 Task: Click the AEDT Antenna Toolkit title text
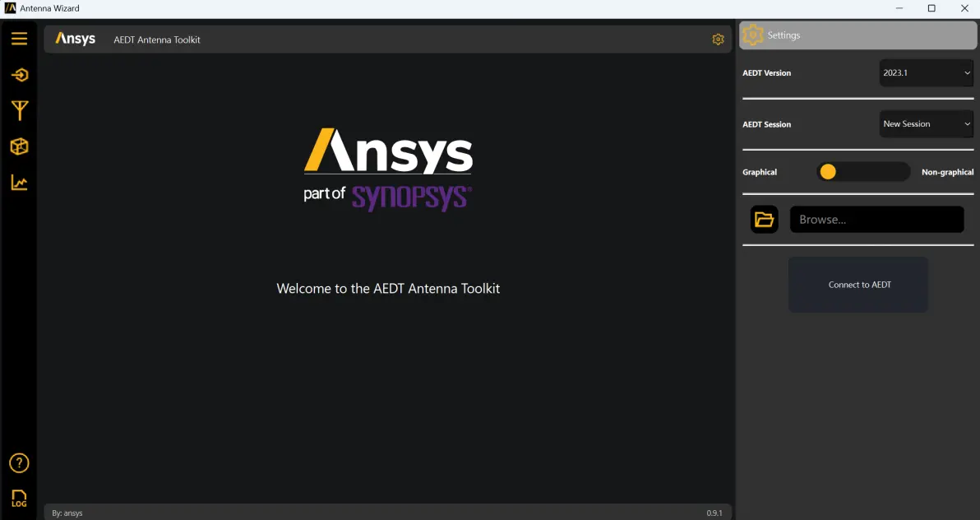point(157,39)
